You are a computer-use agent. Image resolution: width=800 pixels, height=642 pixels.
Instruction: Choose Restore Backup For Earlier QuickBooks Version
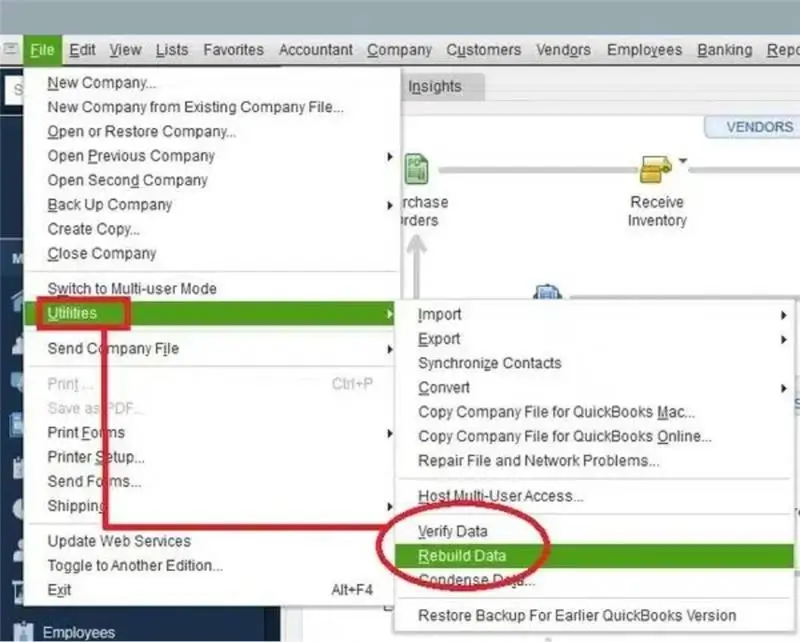tap(596, 616)
